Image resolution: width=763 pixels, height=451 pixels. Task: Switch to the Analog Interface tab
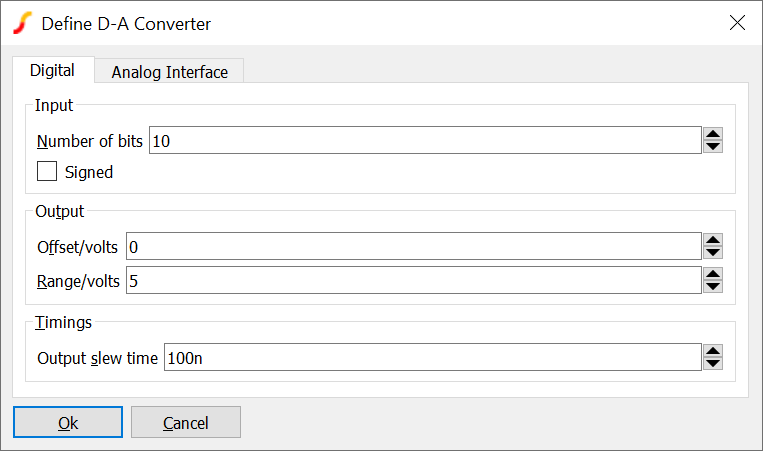tap(169, 72)
